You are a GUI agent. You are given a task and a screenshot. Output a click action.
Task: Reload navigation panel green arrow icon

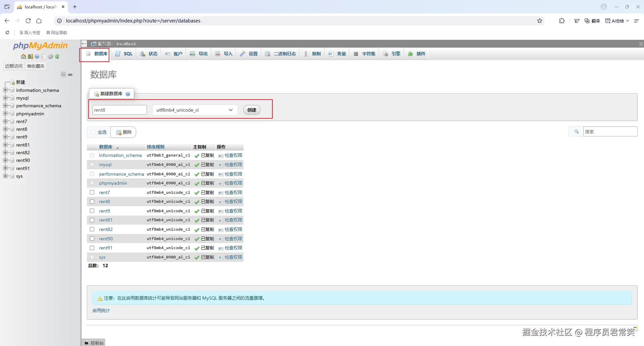pos(57,57)
